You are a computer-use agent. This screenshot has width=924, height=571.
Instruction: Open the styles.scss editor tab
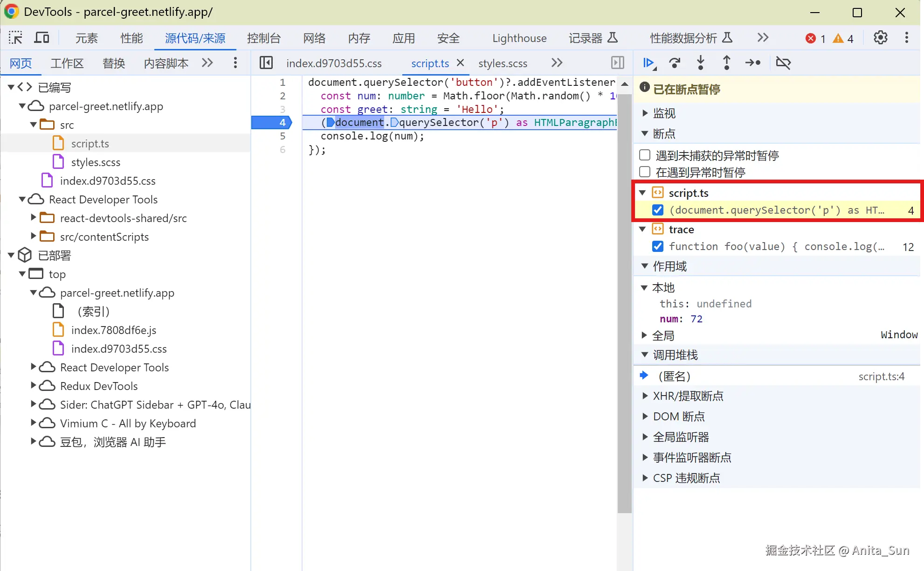[503, 63]
